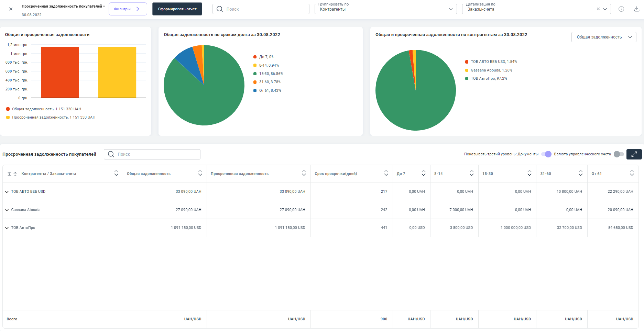This screenshot has height=331, width=644.
Task: Clear the Заказы-счета detail selection
Action: [598, 9]
